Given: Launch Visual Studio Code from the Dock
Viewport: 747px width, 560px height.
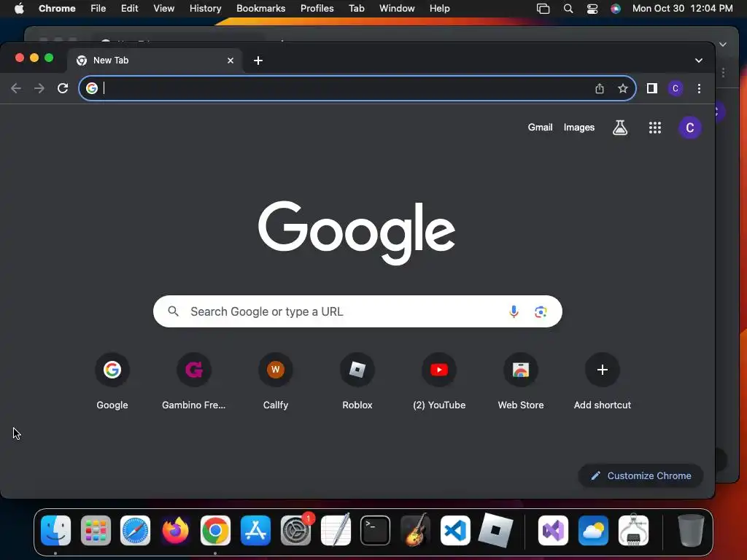Looking at the screenshot, I should tap(455, 530).
